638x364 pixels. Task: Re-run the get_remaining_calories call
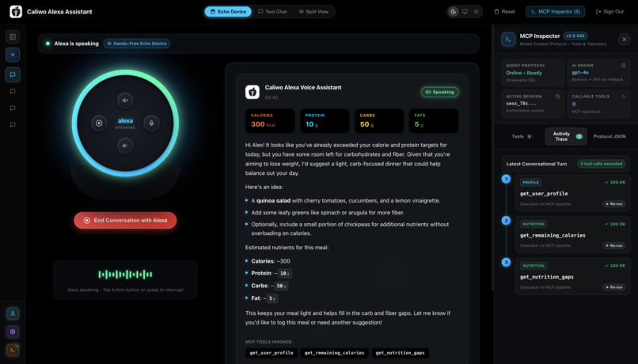[x=614, y=245]
